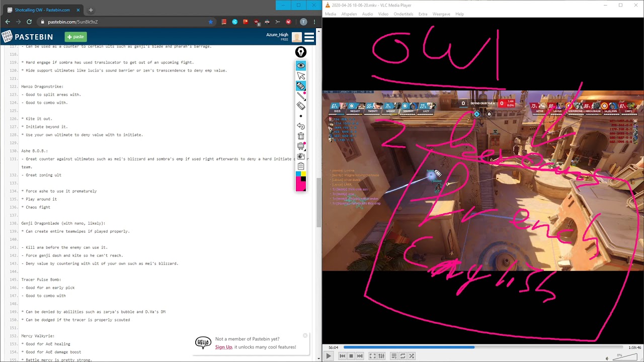
Task: Select the highlighter marker tool
Action: [301, 86]
